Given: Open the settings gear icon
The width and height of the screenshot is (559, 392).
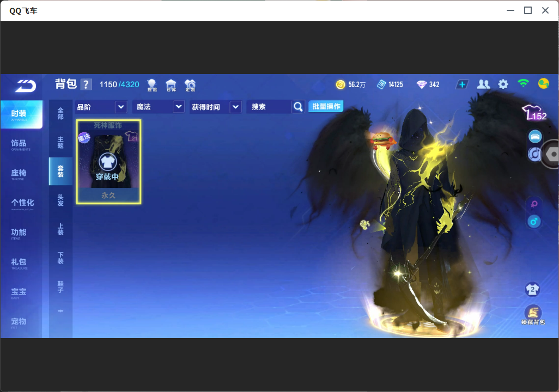Looking at the screenshot, I should pyautogui.click(x=503, y=84).
